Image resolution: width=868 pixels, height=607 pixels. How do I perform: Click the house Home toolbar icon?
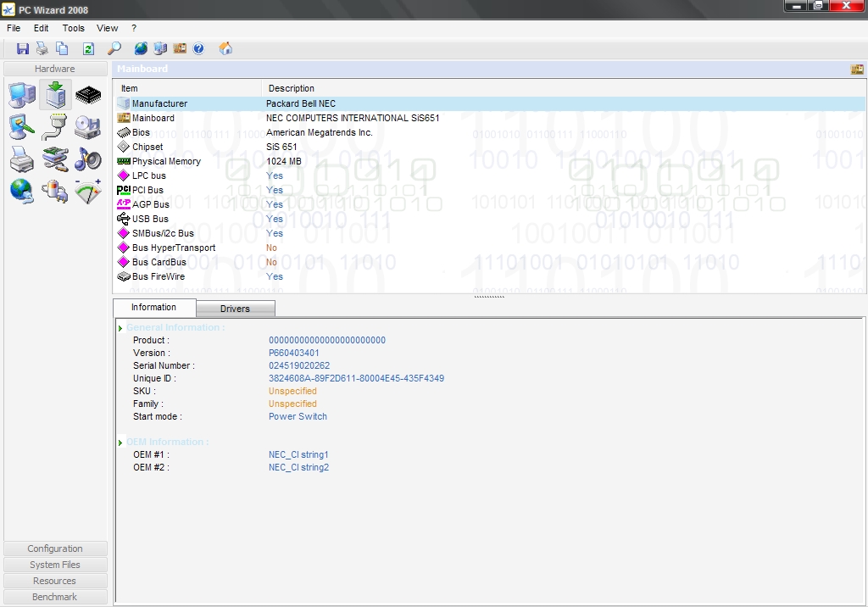225,48
